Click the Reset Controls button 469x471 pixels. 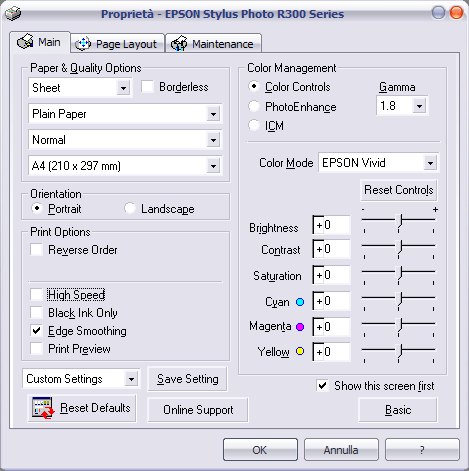pyautogui.click(x=399, y=190)
